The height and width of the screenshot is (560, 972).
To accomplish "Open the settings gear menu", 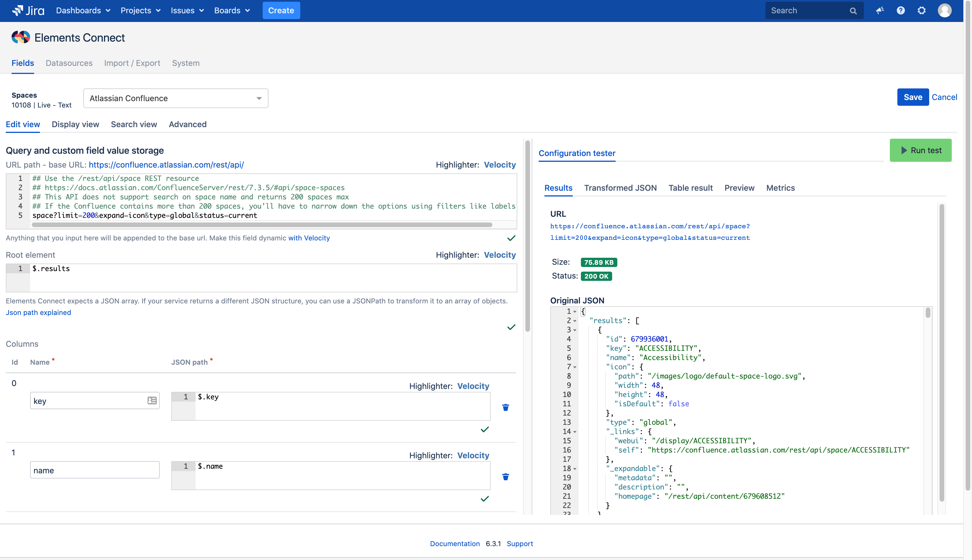I will (921, 10).
